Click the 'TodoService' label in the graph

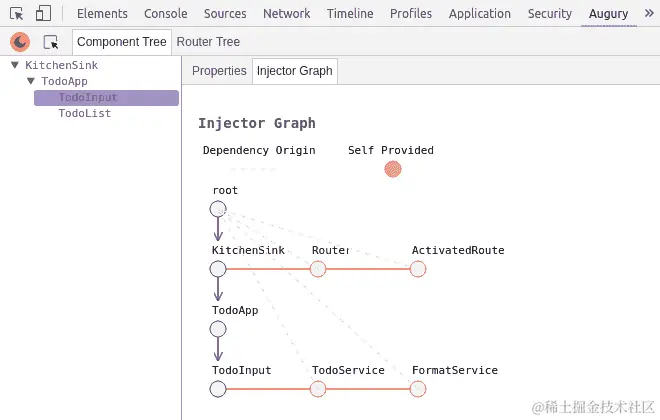(x=348, y=370)
